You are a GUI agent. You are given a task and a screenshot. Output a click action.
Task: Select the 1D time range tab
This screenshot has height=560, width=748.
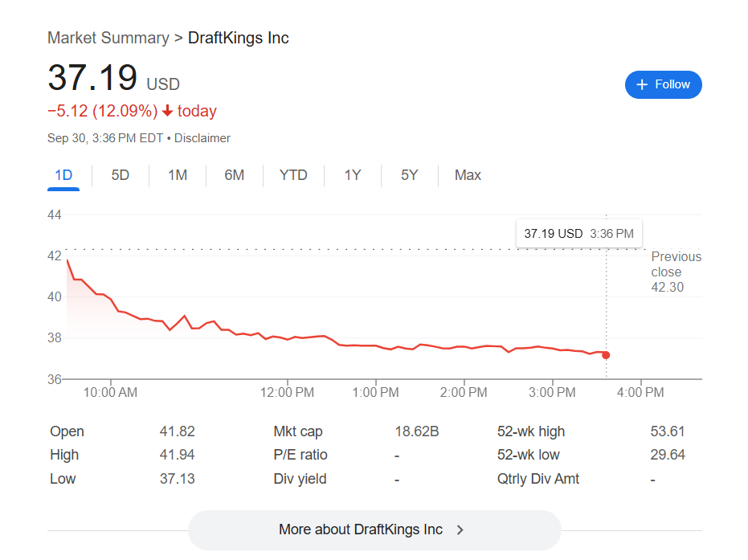coord(63,175)
